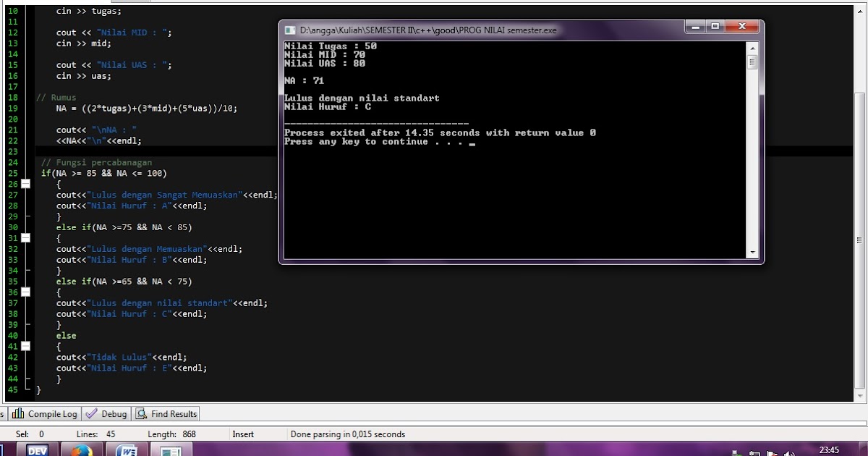Click the console window's scroll-down arrow
This screenshot has height=456, width=868.
[752, 253]
